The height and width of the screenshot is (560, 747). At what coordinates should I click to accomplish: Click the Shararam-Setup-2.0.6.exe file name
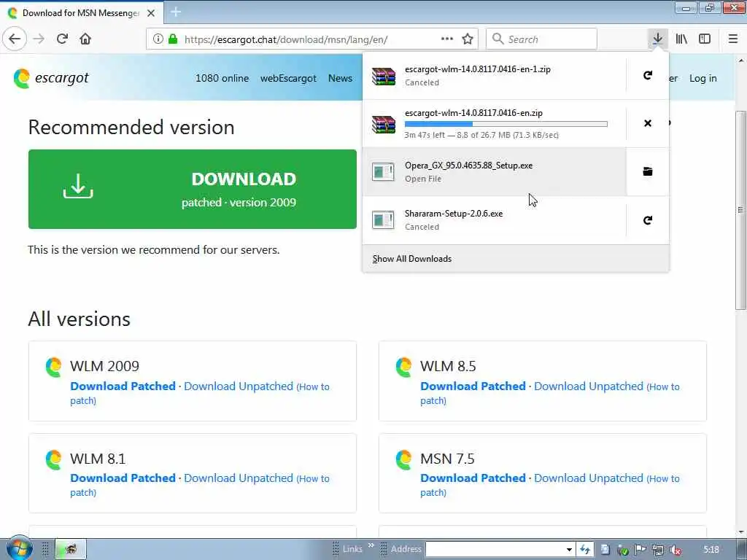(x=454, y=214)
